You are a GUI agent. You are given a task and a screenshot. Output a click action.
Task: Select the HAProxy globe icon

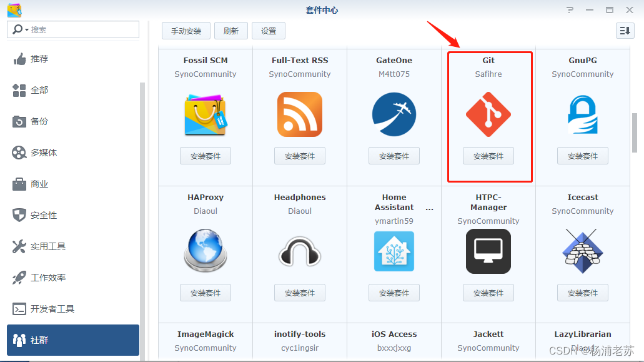click(206, 251)
